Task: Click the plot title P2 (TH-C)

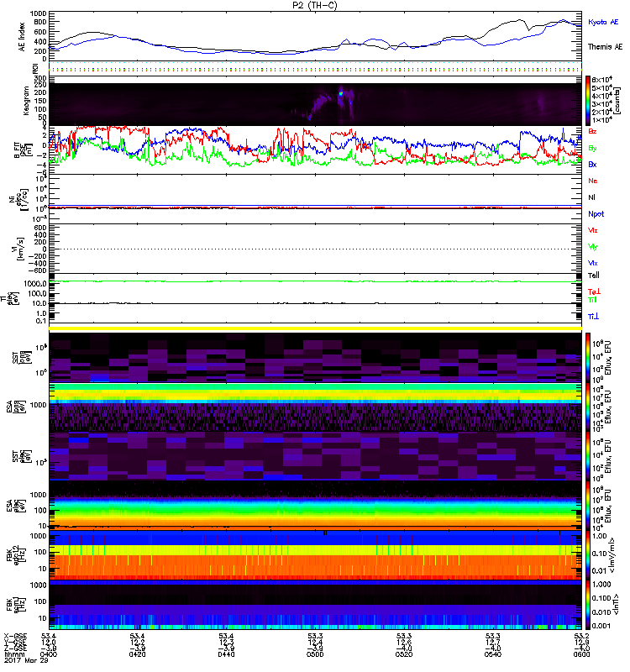Action: [315, 5]
